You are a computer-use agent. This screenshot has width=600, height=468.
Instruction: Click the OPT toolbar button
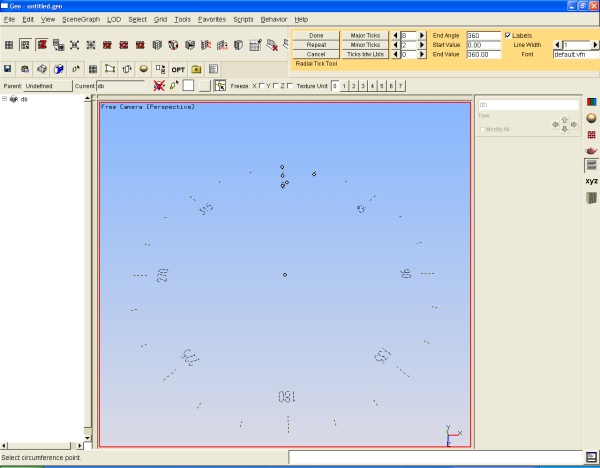(x=178, y=69)
